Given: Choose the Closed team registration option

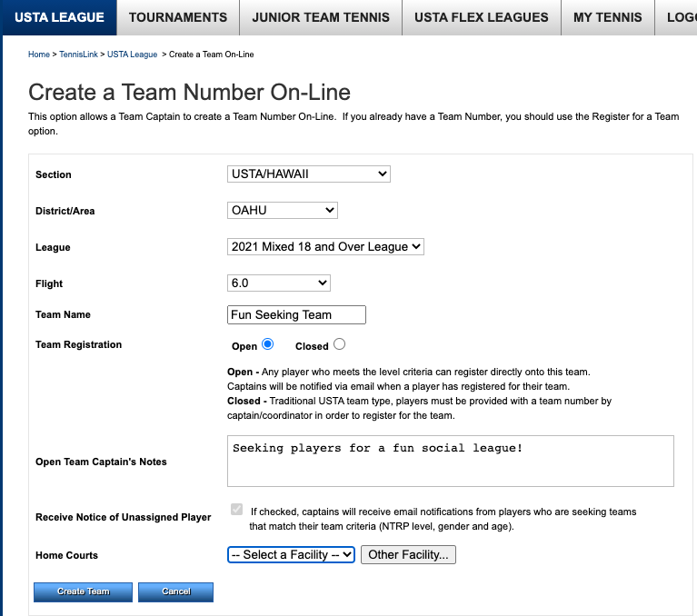Looking at the screenshot, I should click(339, 344).
